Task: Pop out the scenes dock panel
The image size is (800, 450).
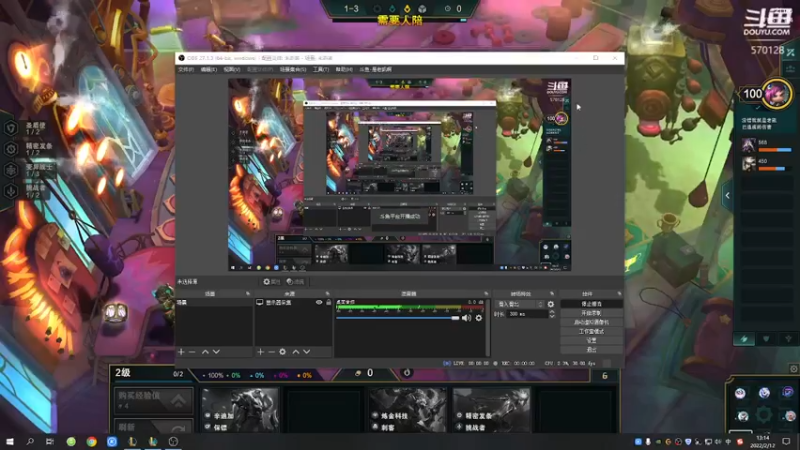Action: [248, 294]
